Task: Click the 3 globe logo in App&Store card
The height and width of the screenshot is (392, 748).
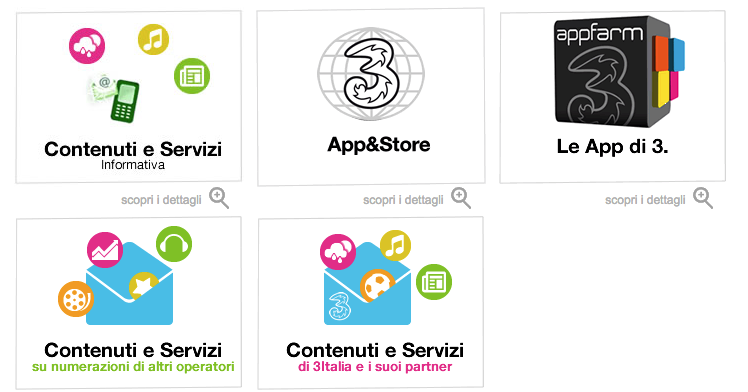Action: click(x=371, y=74)
